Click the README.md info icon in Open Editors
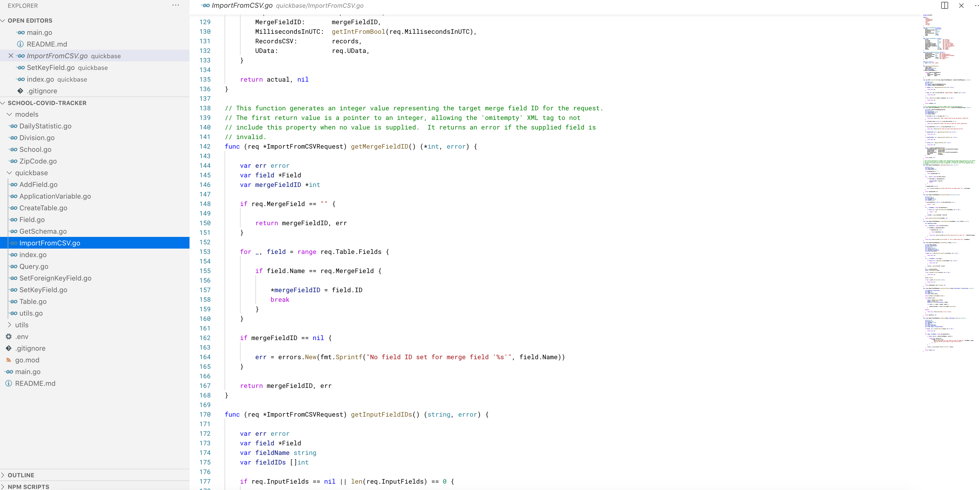The width and height of the screenshot is (980, 490). [x=20, y=44]
